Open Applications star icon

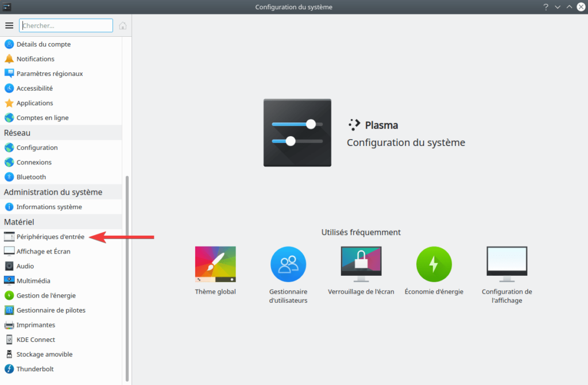point(9,103)
